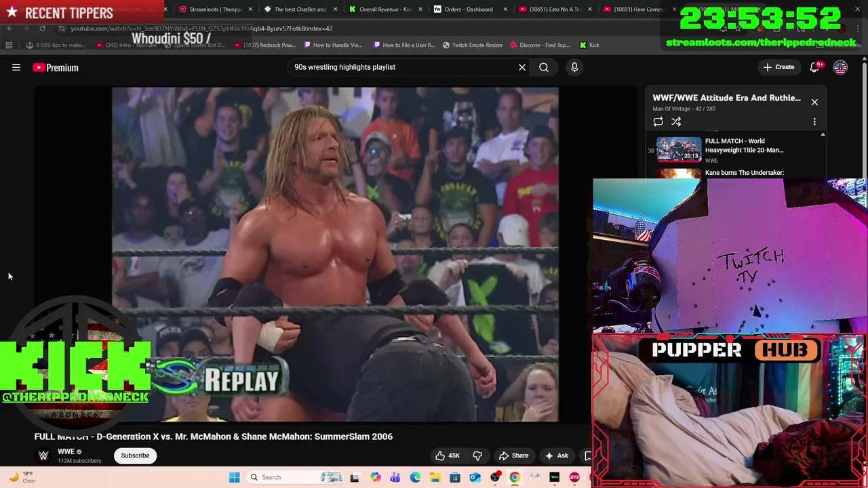The height and width of the screenshot is (488, 868).
Task: Like the video with 45K thumbs up
Action: pyautogui.click(x=448, y=455)
